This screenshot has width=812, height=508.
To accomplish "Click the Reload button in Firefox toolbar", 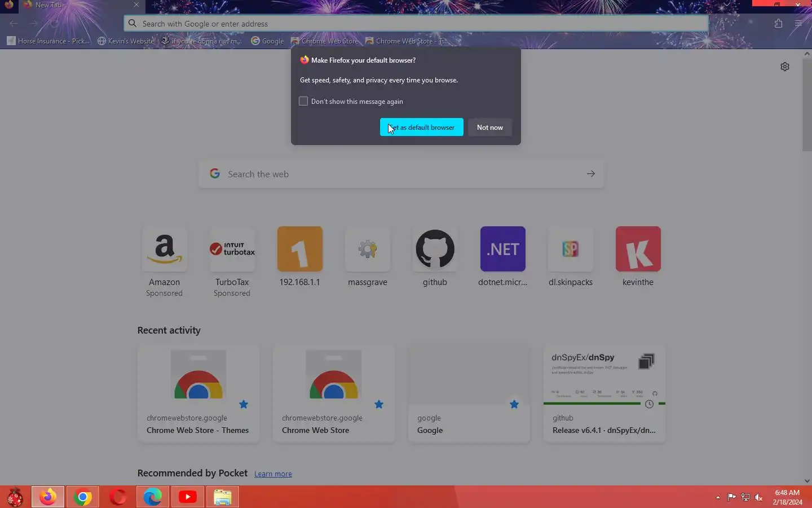I will click(54, 24).
